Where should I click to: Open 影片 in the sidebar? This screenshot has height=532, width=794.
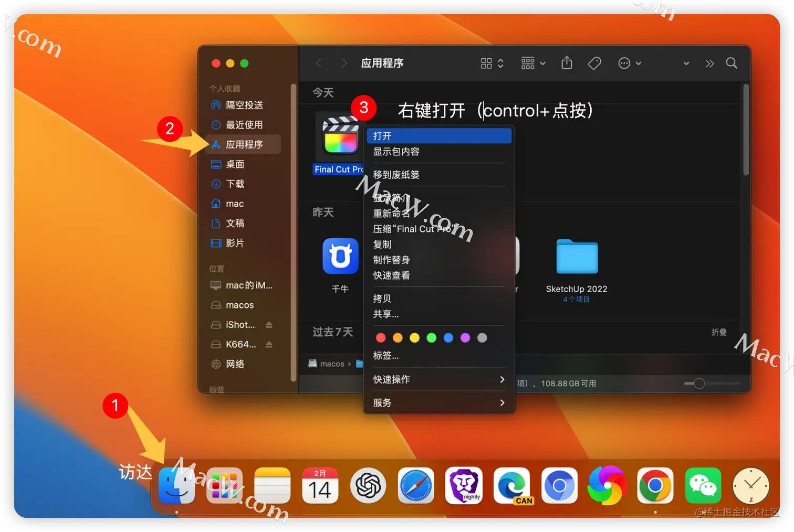(x=243, y=243)
